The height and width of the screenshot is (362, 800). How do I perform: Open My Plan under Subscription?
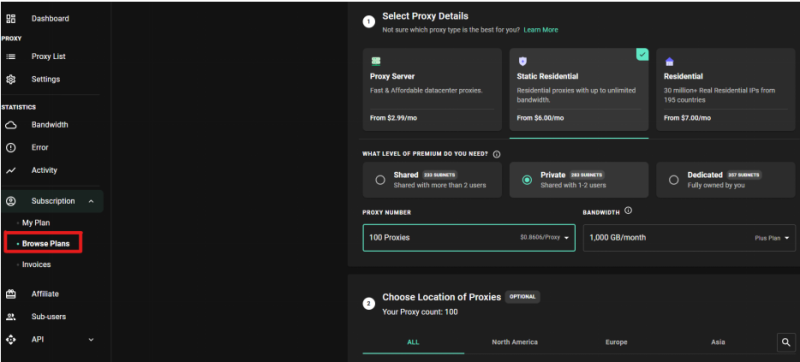(x=36, y=223)
